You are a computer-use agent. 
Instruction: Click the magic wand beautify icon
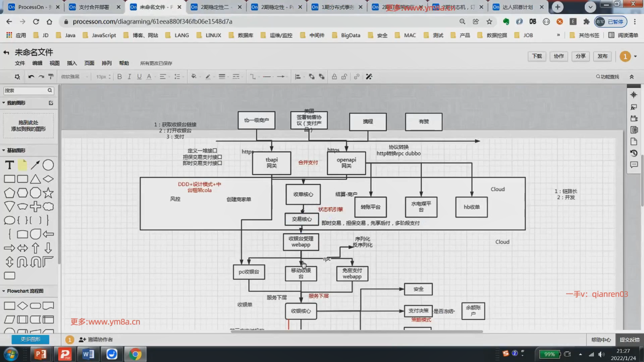coord(369,77)
